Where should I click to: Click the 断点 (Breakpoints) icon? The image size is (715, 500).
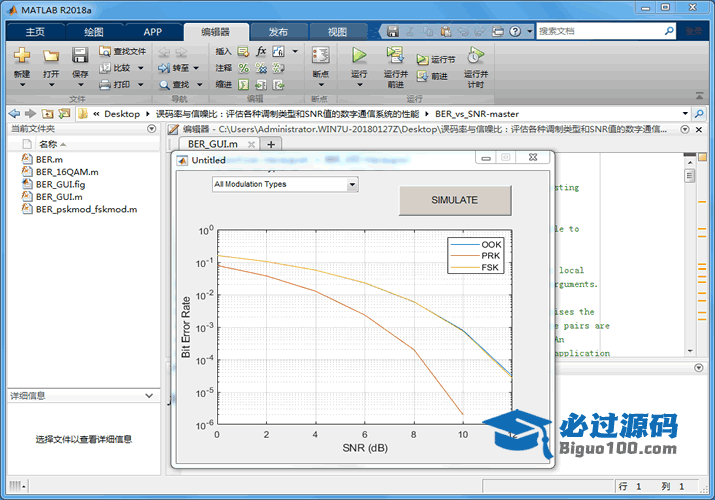[x=321, y=56]
